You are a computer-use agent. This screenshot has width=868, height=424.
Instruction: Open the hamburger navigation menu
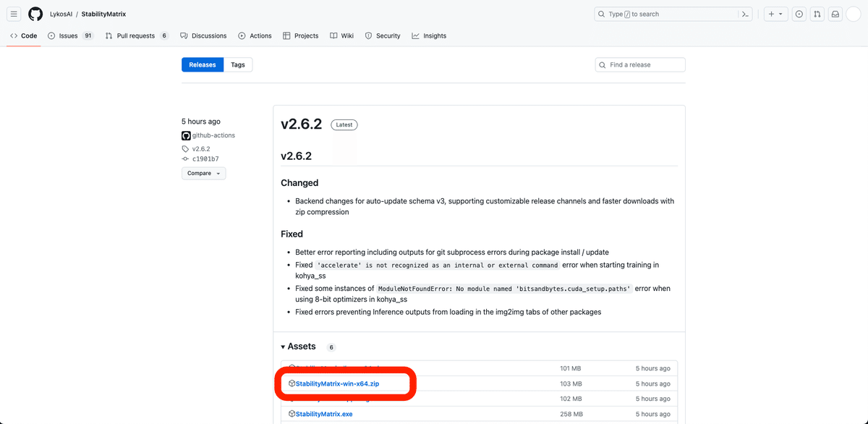(14, 14)
